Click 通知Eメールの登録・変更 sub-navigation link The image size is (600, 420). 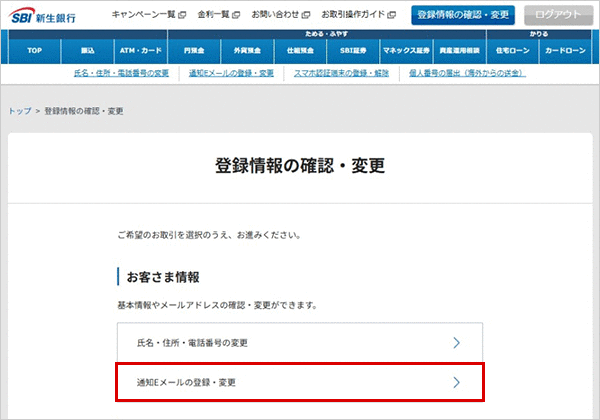coord(231,73)
